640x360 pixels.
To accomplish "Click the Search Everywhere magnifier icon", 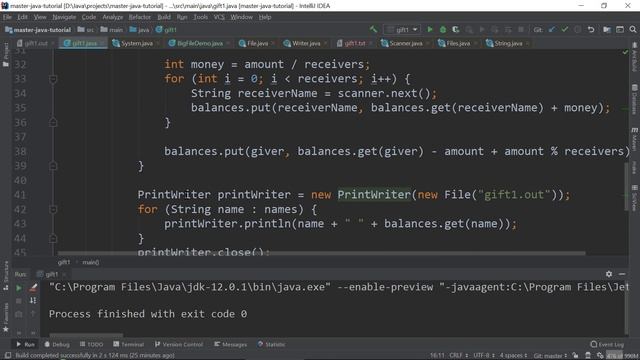I will 633,29.
